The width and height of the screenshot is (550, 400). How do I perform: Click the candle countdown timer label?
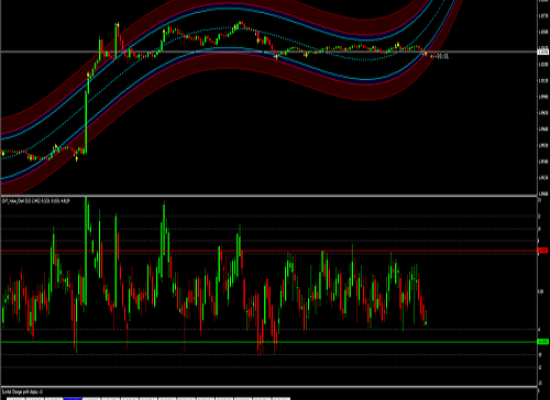point(440,56)
